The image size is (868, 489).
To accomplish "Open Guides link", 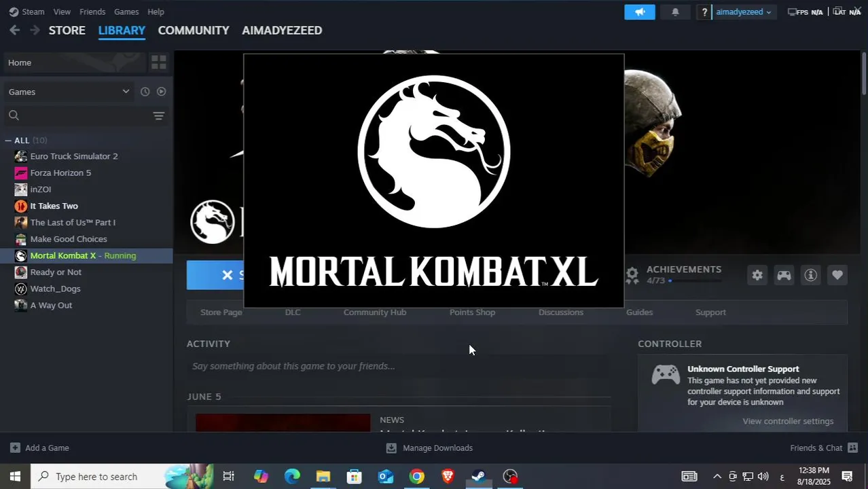I will coord(639,312).
